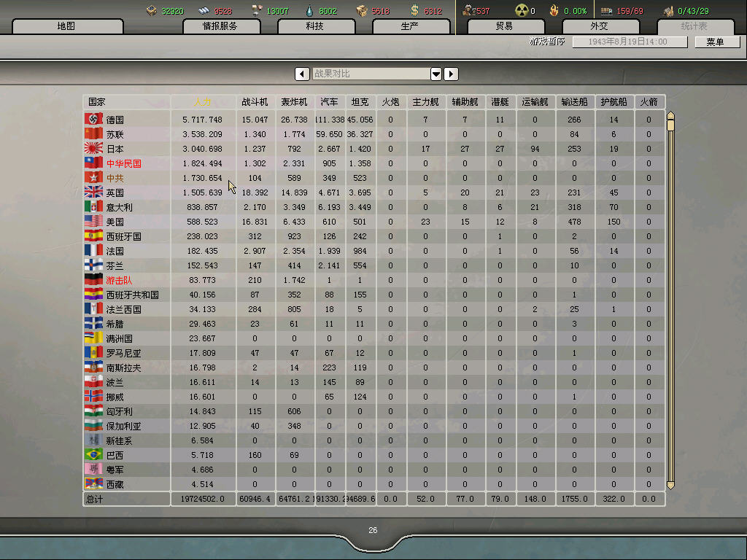
Task: Select the 统计表 statistics tab
Action: click(695, 26)
